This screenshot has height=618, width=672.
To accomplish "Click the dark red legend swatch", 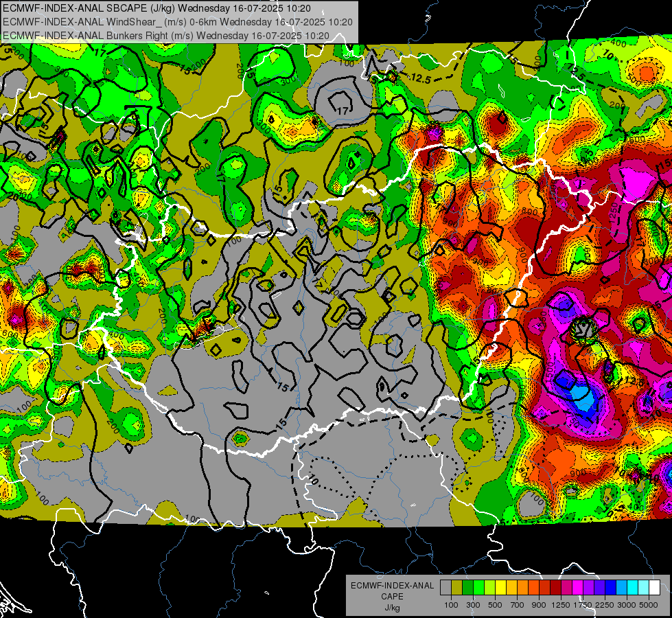I will [x=555, y=588].
